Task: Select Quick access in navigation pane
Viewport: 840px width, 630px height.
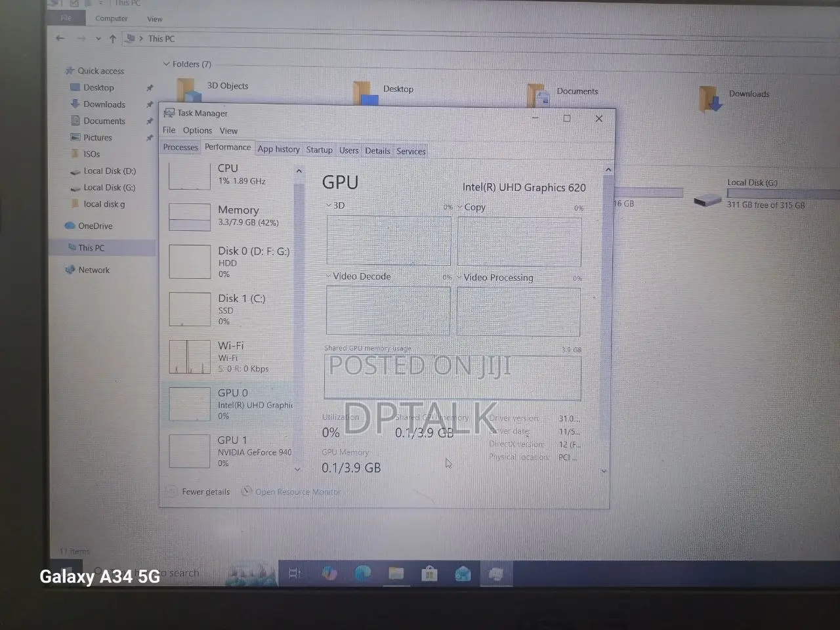Action: point(94,71)
